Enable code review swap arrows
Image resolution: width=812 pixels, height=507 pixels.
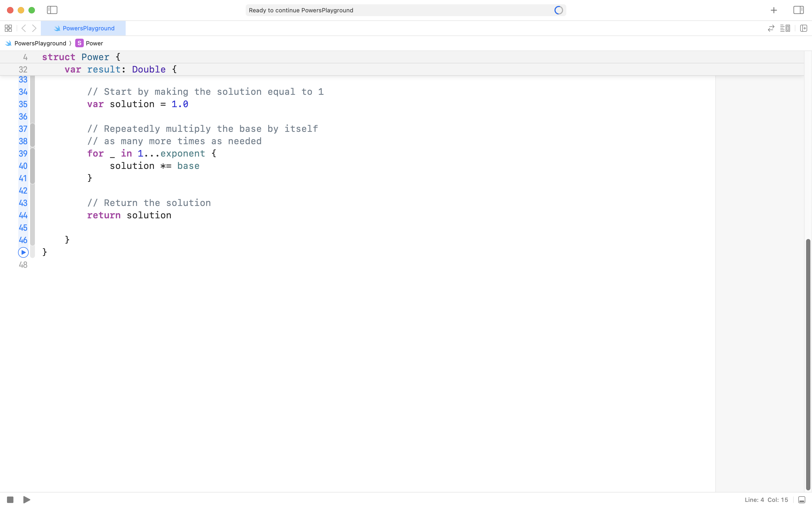[x=771, y=28]
